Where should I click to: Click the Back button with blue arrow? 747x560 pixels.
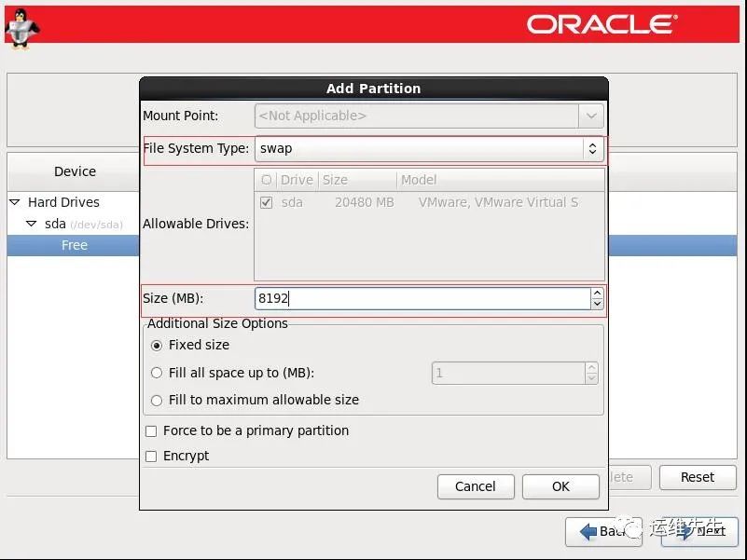coord(603,531)
